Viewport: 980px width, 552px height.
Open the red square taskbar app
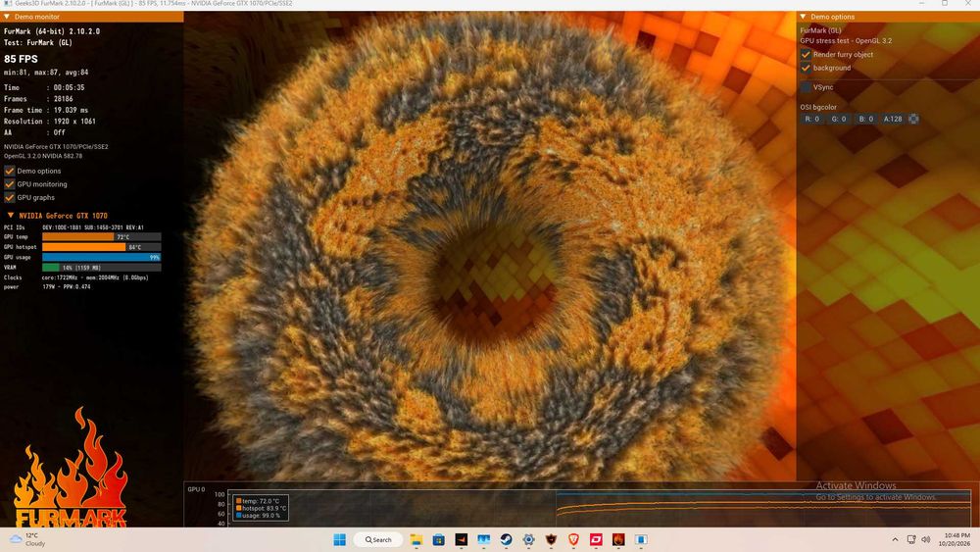coord(596,539)
